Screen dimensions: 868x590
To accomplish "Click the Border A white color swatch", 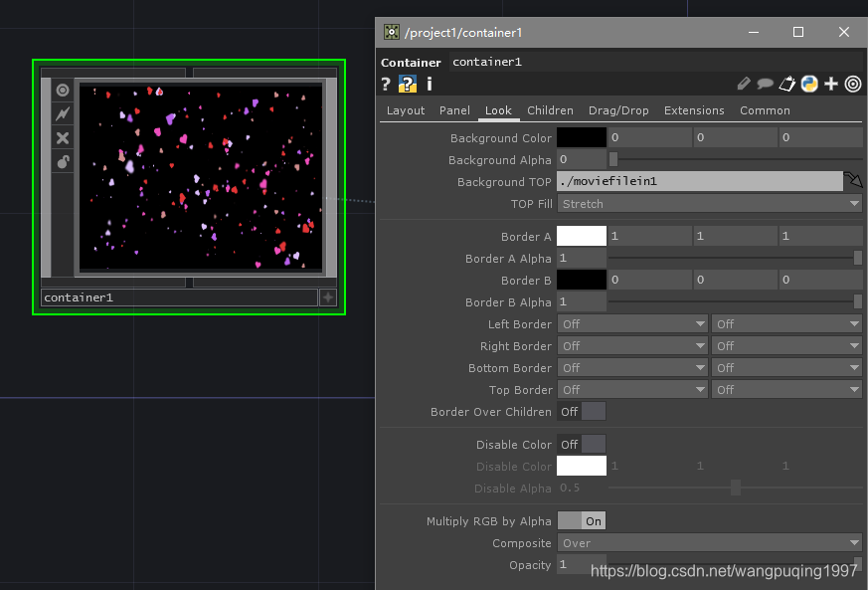I will [582, 236].
